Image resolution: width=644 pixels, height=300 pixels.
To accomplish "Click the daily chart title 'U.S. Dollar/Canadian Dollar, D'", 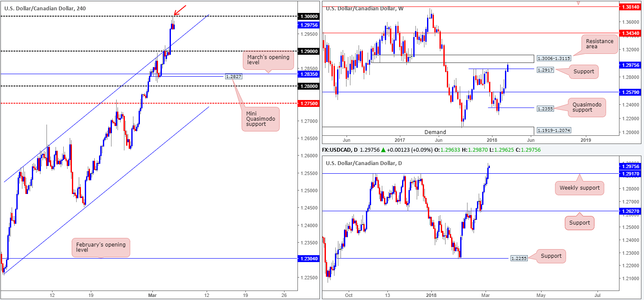I will coord(364,163).
